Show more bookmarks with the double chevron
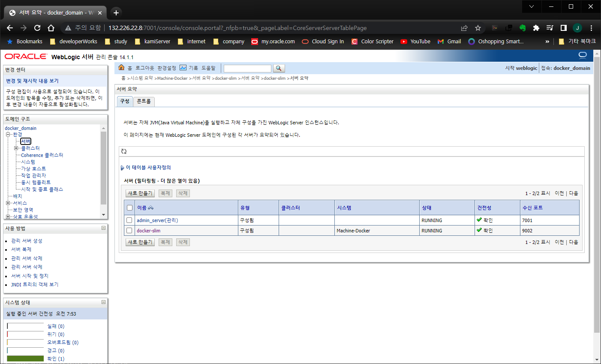Screen dimensions: 601x364 (547, 42)
